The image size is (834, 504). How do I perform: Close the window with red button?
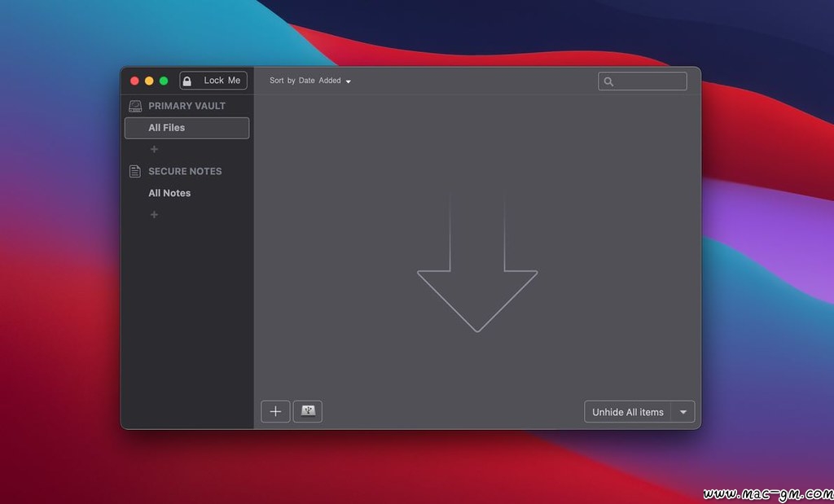point(134,81)
